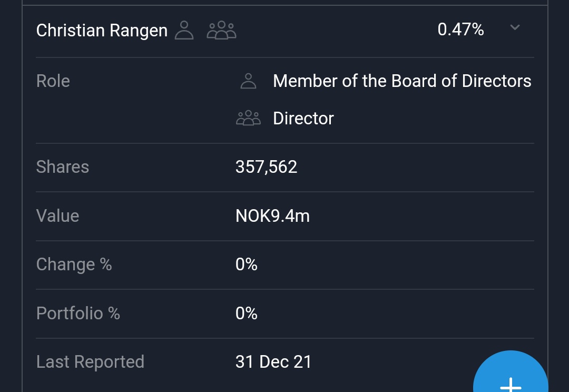Click the Value row label
The image size is (569, 392).
pyautogui.click(x=57, y=216)
